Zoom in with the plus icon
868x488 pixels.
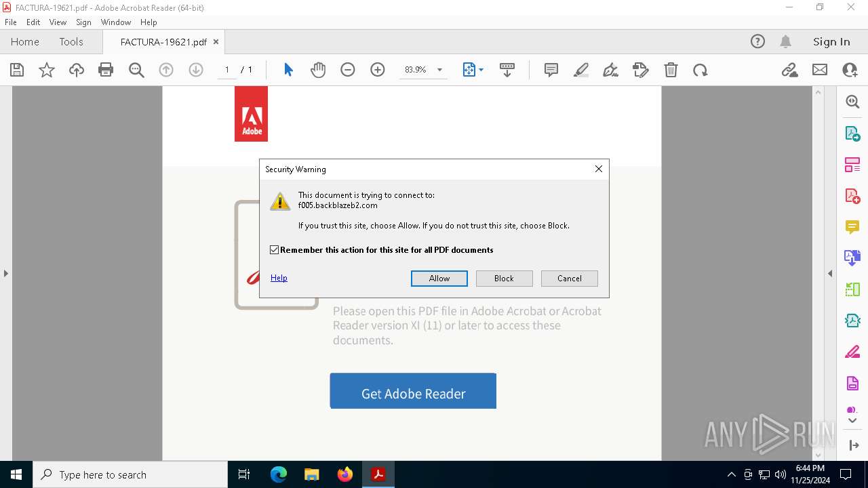coord(378,70)
